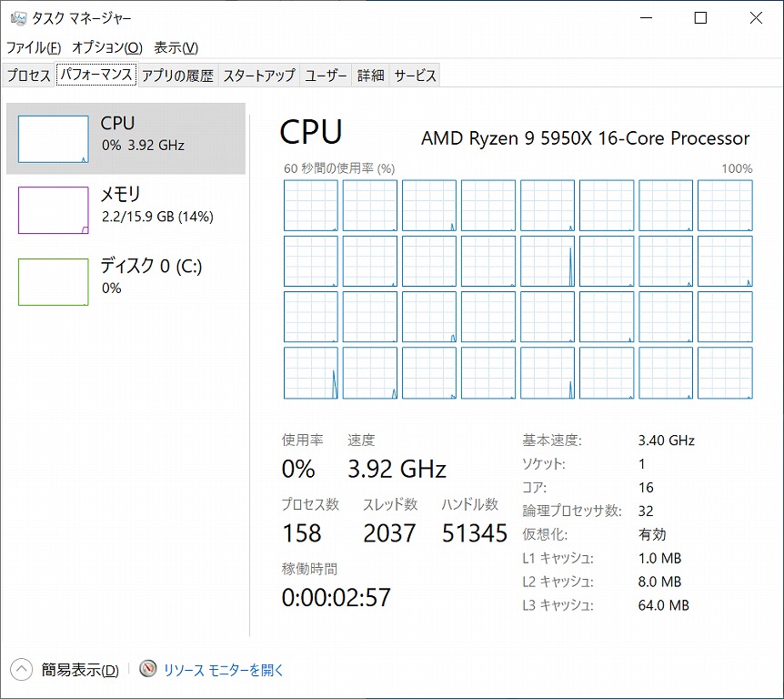Image resolution: width=784 pixels, height=699 pixels.
Task: Open the サービス tab
Action: (416, 76)
